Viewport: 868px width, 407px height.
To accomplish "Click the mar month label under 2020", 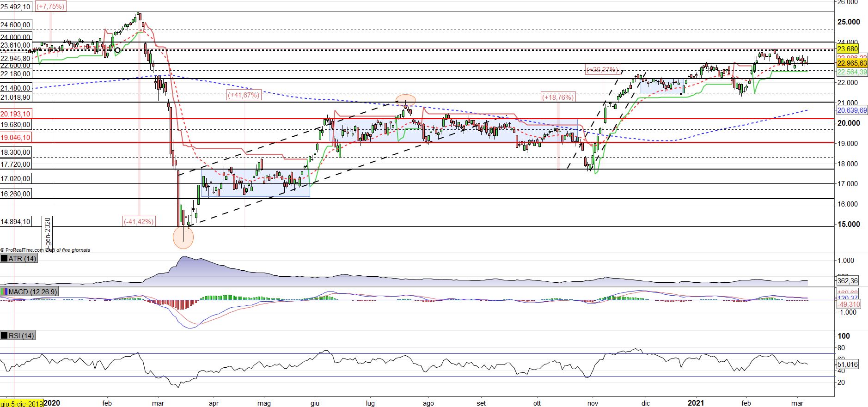I will tap(158, 403).
